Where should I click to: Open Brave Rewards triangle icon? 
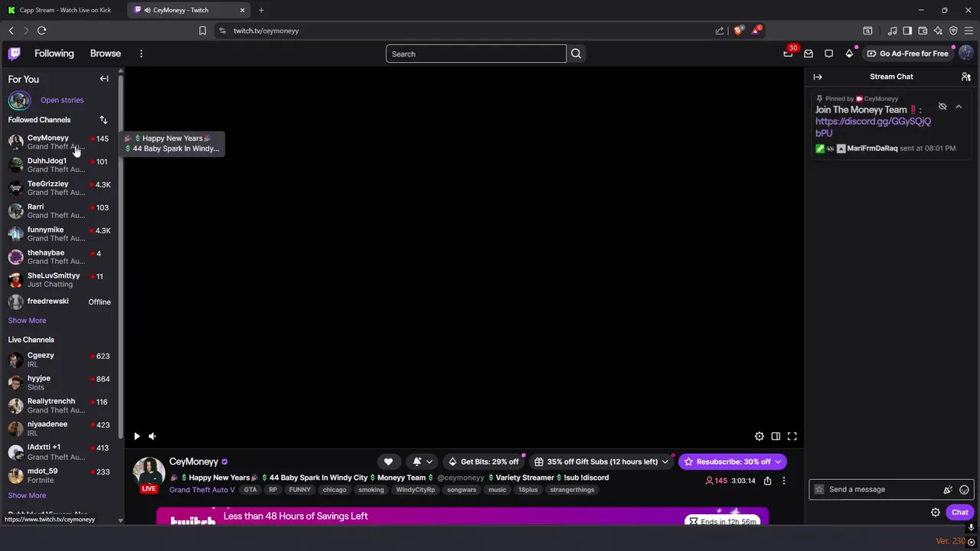756,31
